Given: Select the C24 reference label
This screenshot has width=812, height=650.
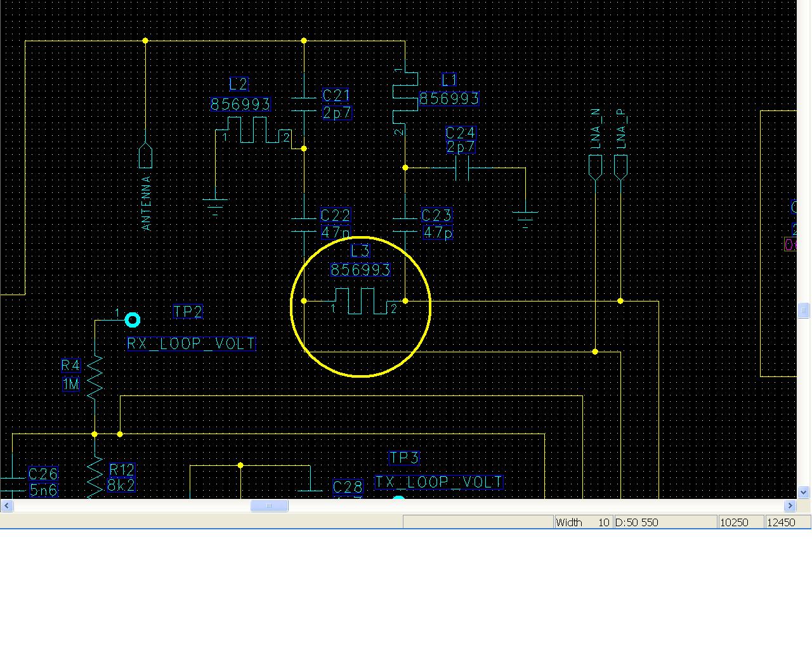Looking at the screenshot, I should click(461, 133).
